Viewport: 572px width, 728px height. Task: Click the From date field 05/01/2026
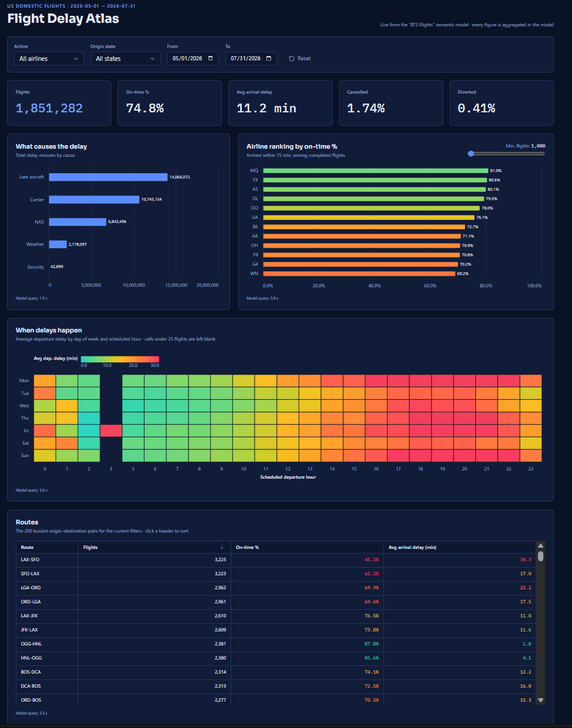[193, 59]
